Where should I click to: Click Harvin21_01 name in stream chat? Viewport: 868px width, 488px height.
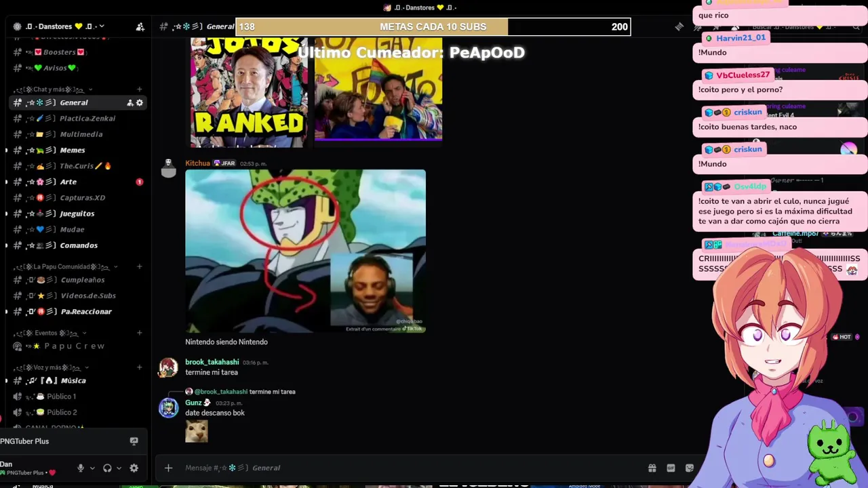point(741,38)
